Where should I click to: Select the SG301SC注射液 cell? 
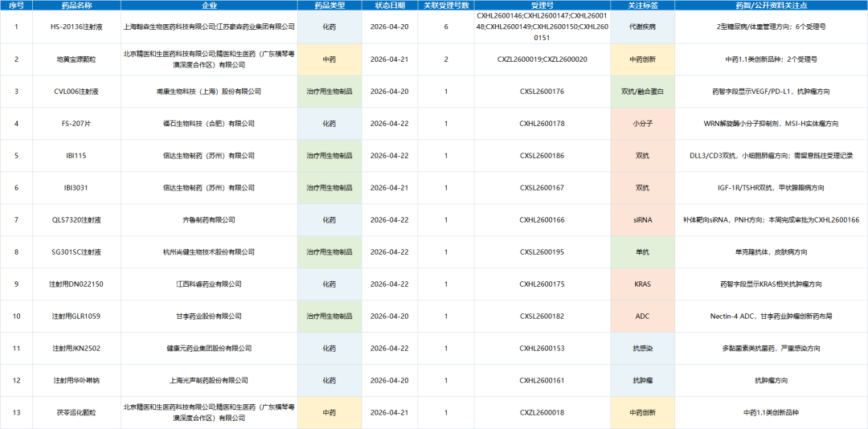point(76,252)
